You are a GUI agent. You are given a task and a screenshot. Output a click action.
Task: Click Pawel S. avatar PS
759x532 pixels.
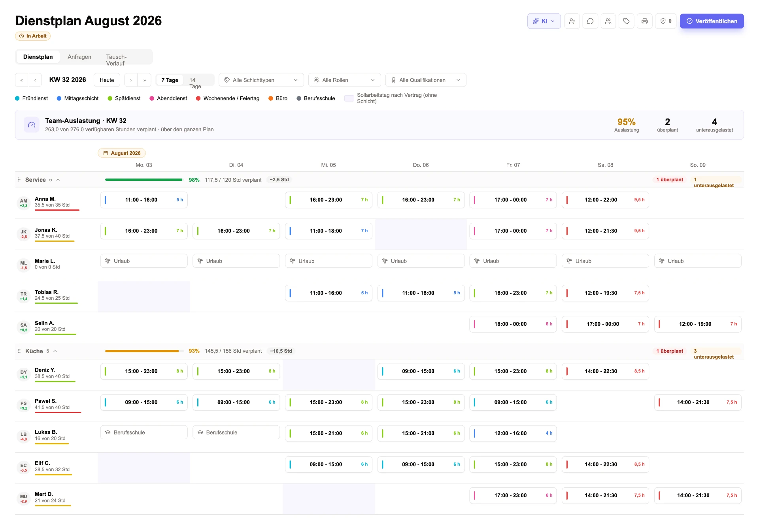point(24,406)
